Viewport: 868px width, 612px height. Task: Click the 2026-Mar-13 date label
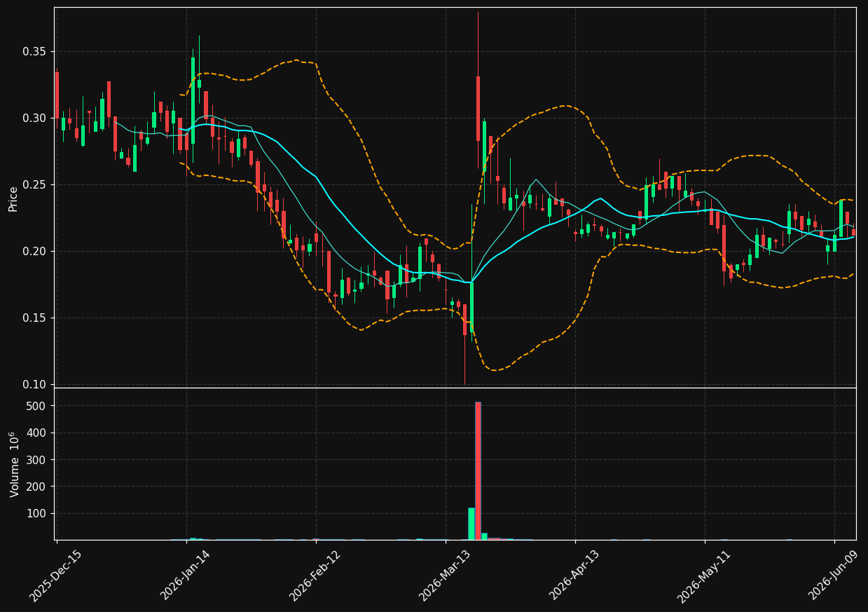coord(444,576)
